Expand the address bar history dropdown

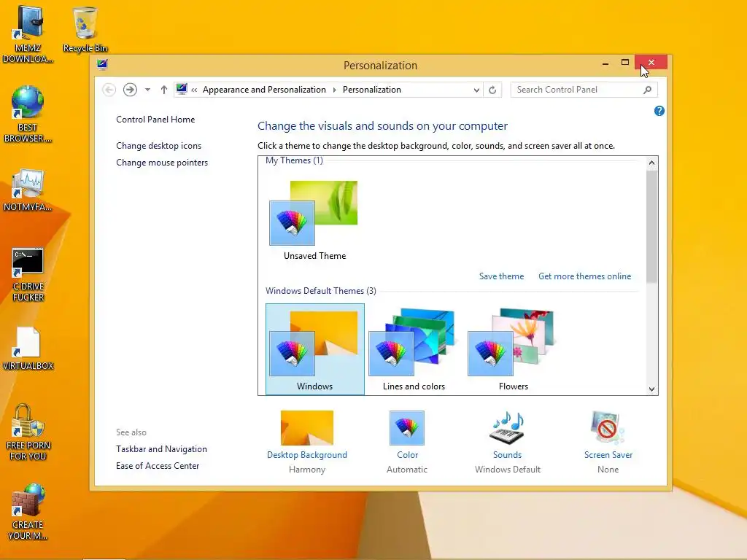pos(476,90)
